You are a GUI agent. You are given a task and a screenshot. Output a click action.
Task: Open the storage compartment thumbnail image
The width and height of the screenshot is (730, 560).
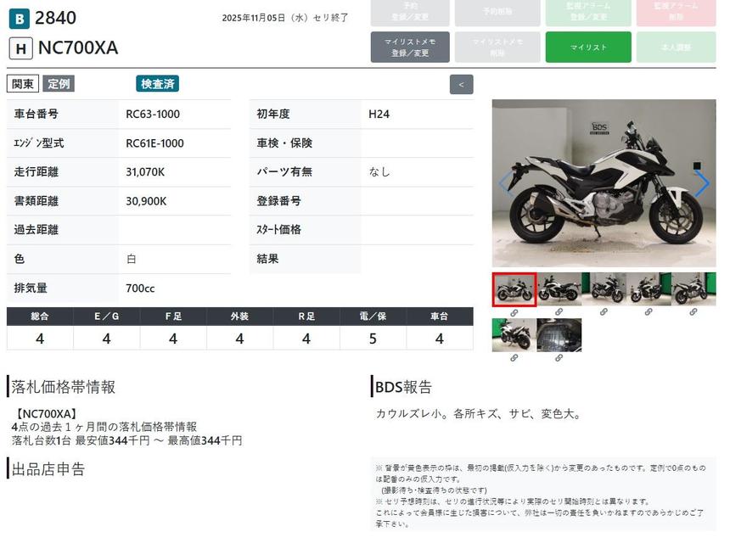[559, 335]
